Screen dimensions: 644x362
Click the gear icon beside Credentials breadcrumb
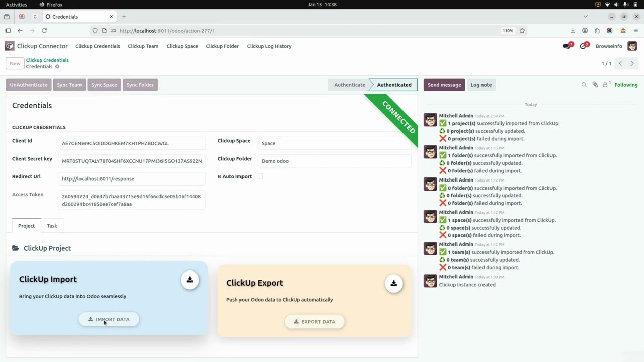click(57, 67)
